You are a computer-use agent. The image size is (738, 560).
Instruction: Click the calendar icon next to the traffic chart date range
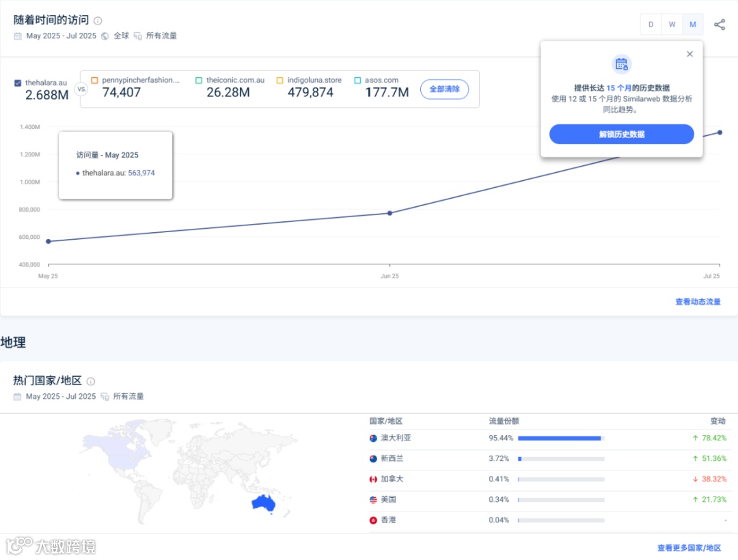click(18, 36)
